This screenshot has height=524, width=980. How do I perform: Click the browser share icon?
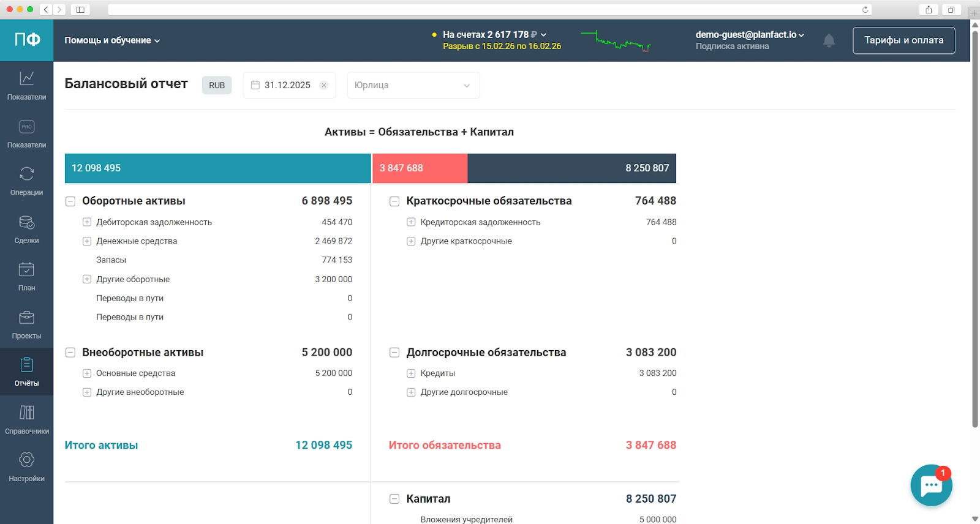coord(929,9)
